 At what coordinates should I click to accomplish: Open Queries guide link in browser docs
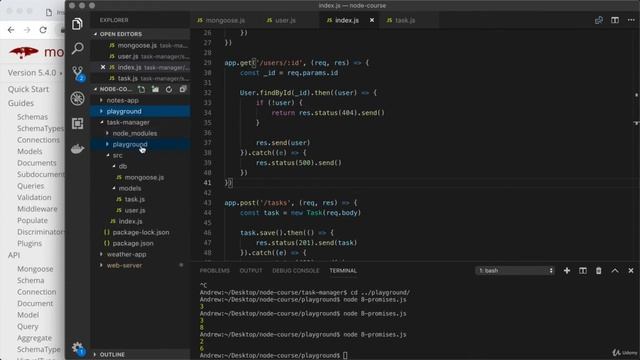pyautogui.click(x=30, y=186)
